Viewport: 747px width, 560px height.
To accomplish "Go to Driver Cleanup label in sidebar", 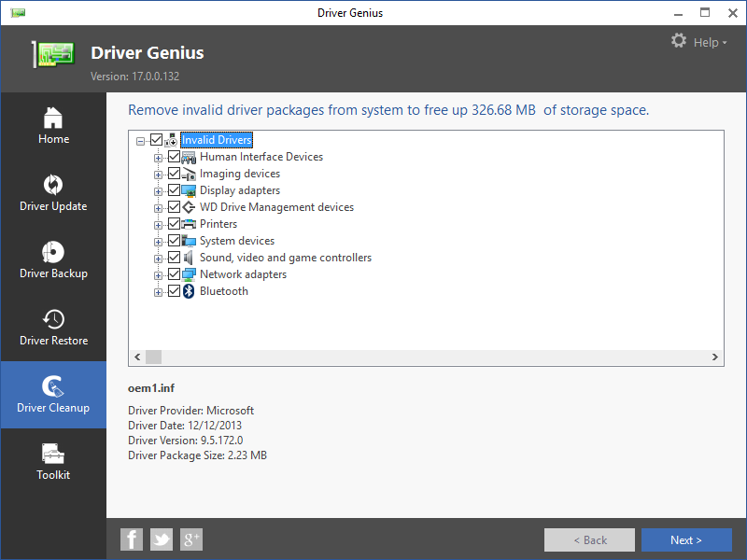I will point(53,408).
